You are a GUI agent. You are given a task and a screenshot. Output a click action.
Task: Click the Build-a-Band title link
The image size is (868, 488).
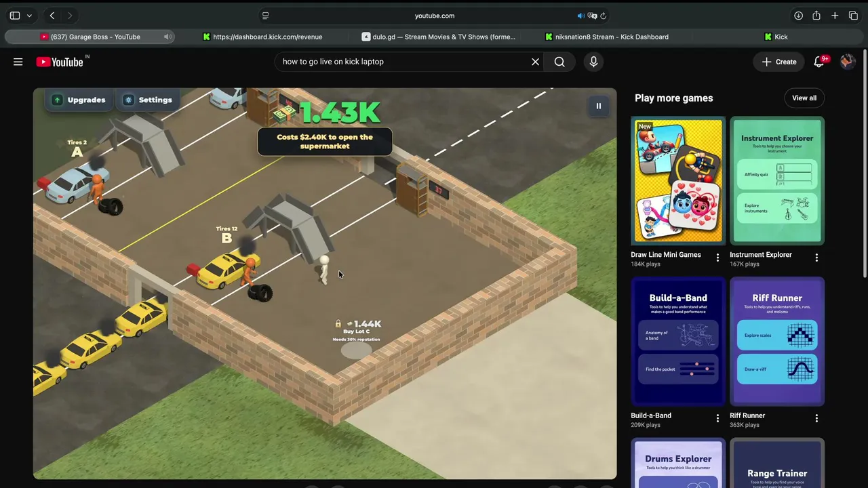point(651,415)
